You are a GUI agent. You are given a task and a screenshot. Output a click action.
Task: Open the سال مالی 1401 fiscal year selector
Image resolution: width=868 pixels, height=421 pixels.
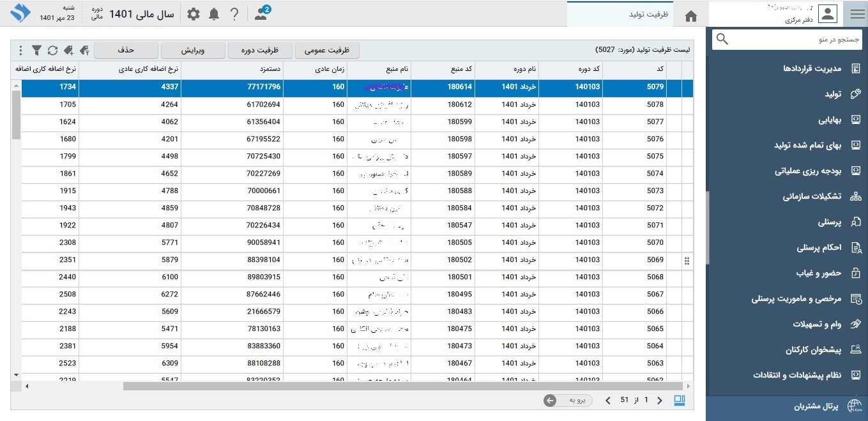pyautogui.click(x=141, y=14)
